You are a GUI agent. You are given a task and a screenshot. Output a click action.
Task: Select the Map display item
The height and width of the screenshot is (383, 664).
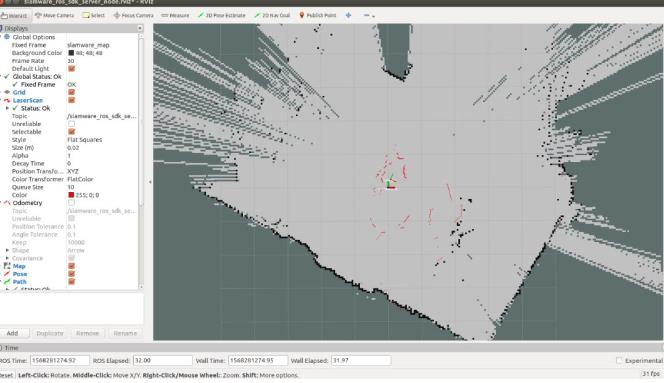pyautogui.click(x=19, y=266)
